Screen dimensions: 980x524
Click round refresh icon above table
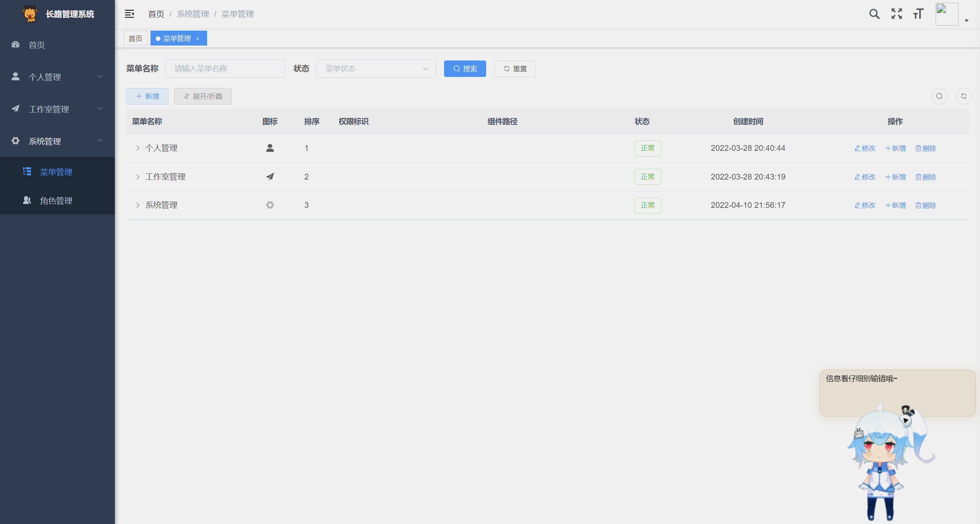[964, 96]
